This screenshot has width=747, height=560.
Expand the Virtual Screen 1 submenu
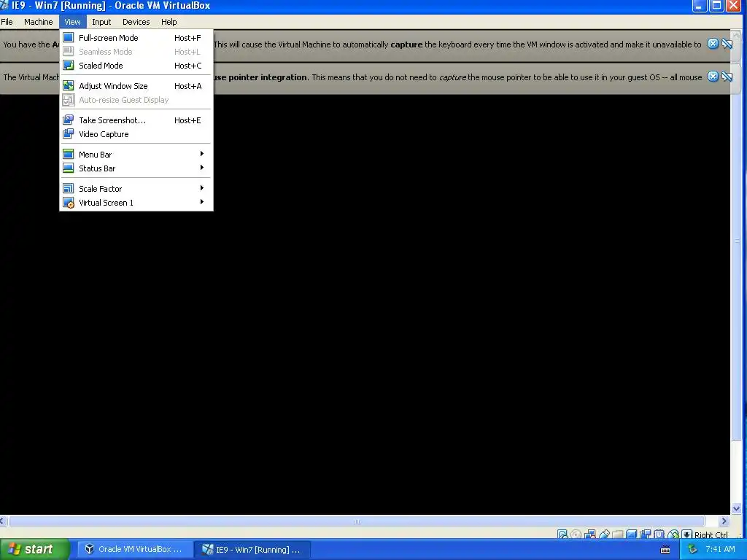pos(136,203)
